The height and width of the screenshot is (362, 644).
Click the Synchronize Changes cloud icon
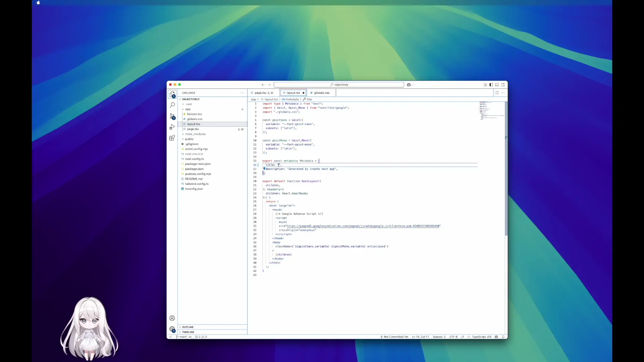[x=190, y=337]
